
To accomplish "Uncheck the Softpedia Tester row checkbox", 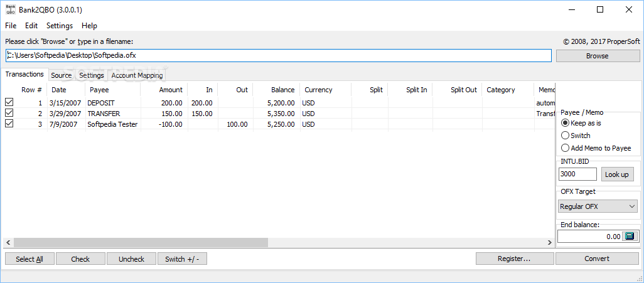I will tap(9, 123).
